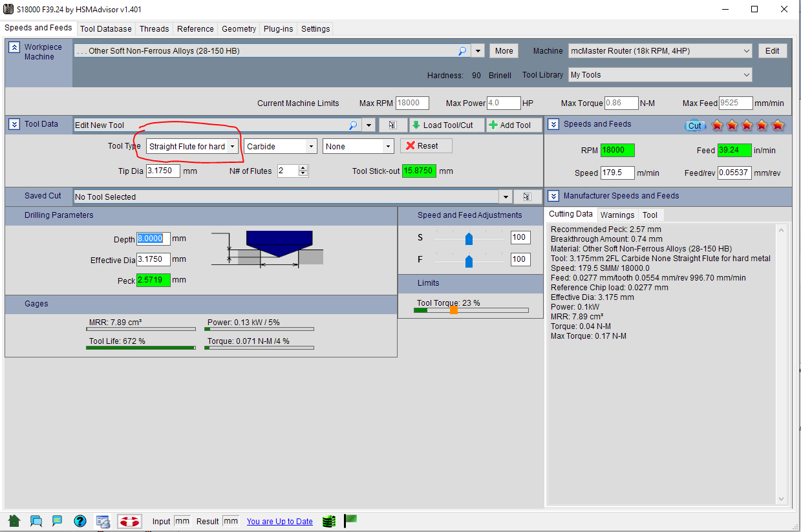Click the green home icon in status bar
The height and width of the screenshot is (532, 801).
coord(14,521)
